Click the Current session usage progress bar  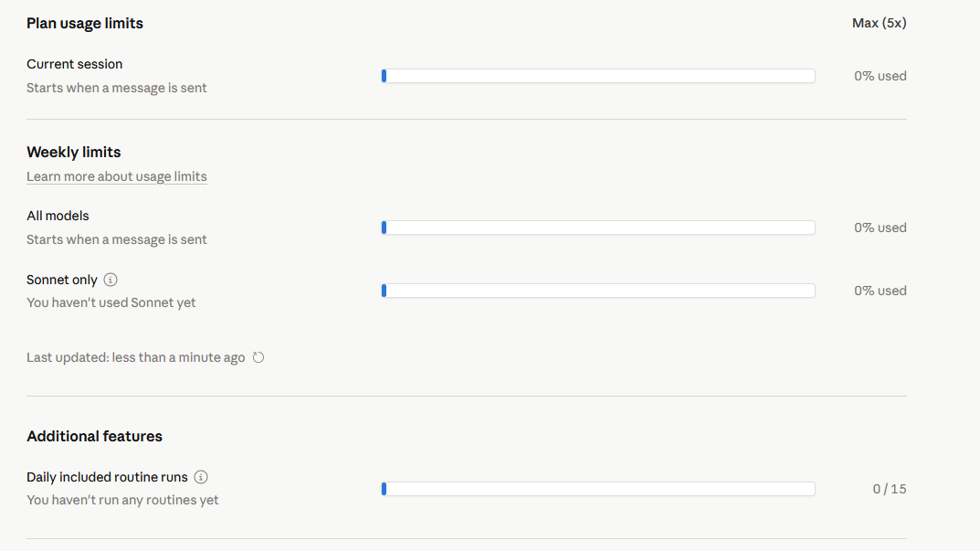click(x=598, y=77)
